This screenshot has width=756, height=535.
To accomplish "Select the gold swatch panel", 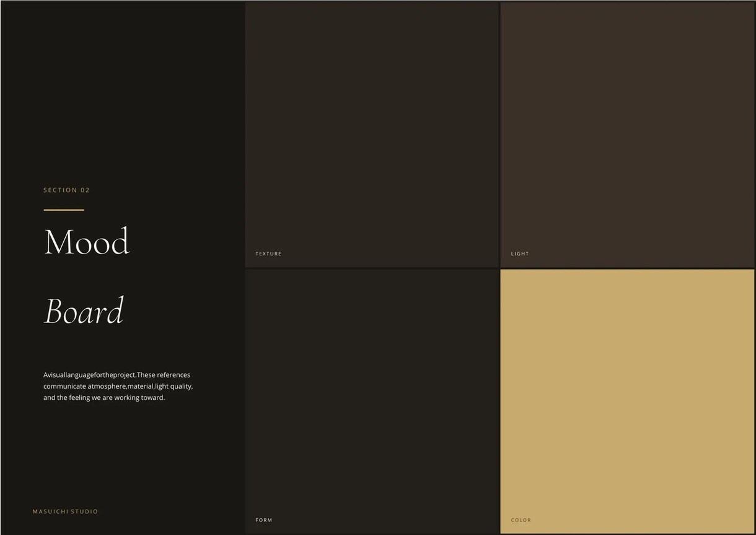I will (x=627, y=401).
